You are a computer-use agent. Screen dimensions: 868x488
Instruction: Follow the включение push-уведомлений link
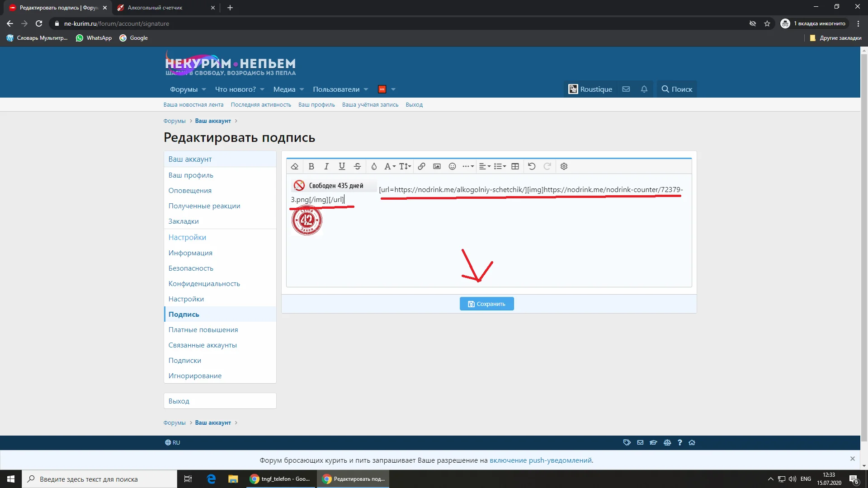(x=540, y=460)
